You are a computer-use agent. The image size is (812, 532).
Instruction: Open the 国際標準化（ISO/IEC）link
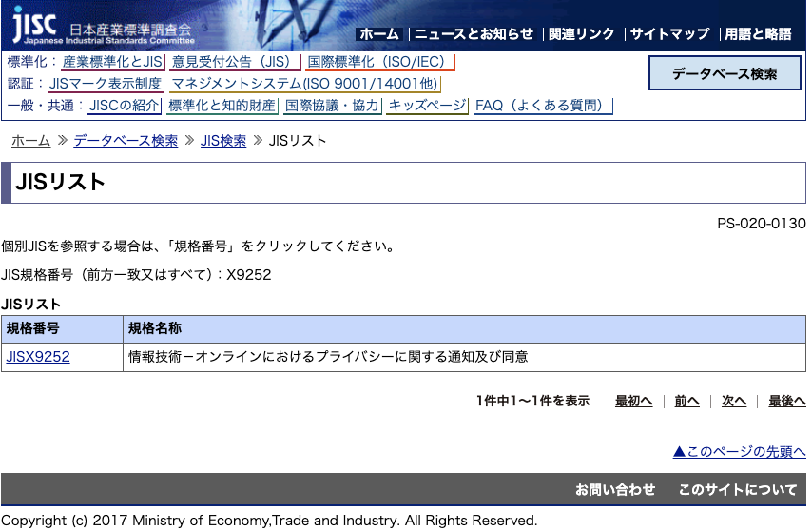[x=379, y=62]
